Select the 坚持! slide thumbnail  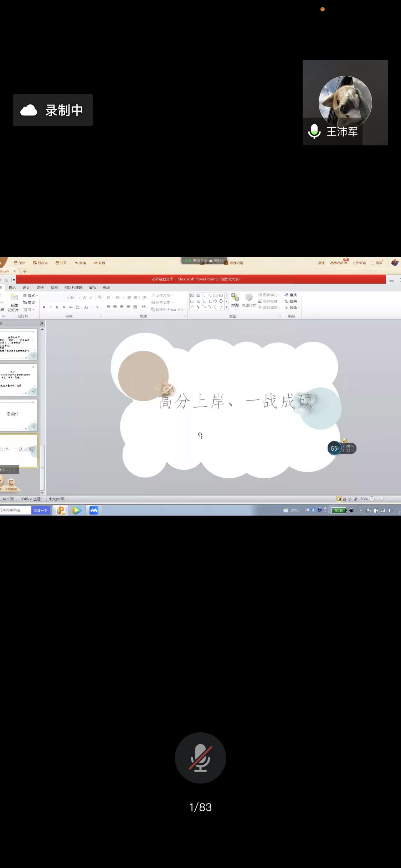click(x=19, y=414)
